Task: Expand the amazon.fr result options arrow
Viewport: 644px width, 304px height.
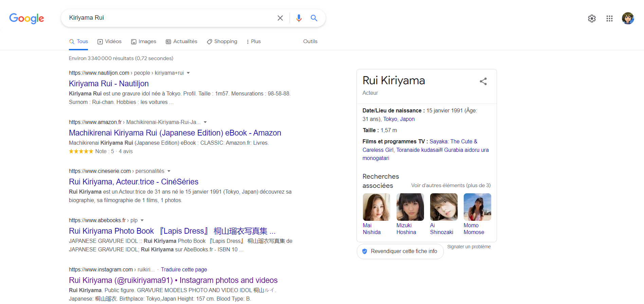Action: tap(205, 122)
